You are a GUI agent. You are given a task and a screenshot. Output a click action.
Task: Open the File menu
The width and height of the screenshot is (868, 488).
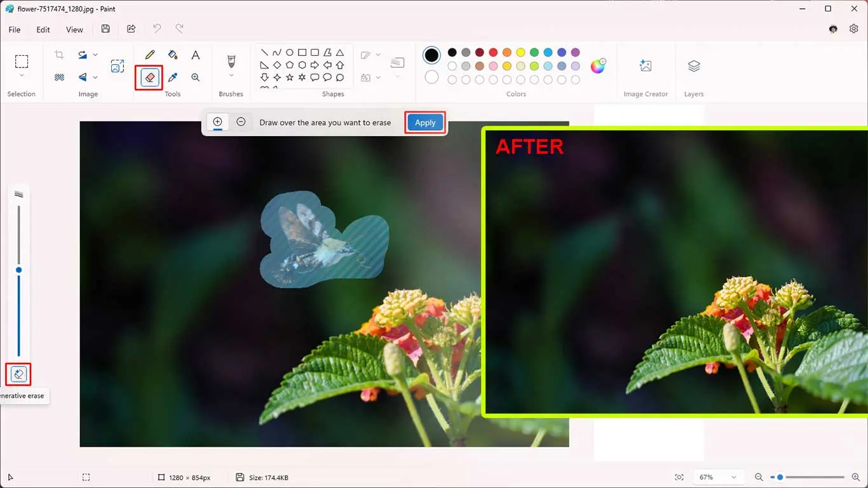pyautogui.click(x=15, y=29)
